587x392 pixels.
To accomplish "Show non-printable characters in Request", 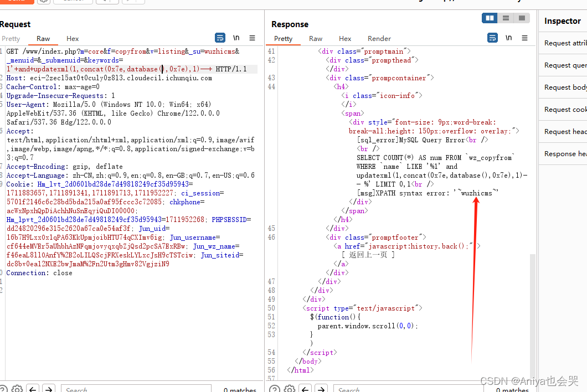I will 236,38.
